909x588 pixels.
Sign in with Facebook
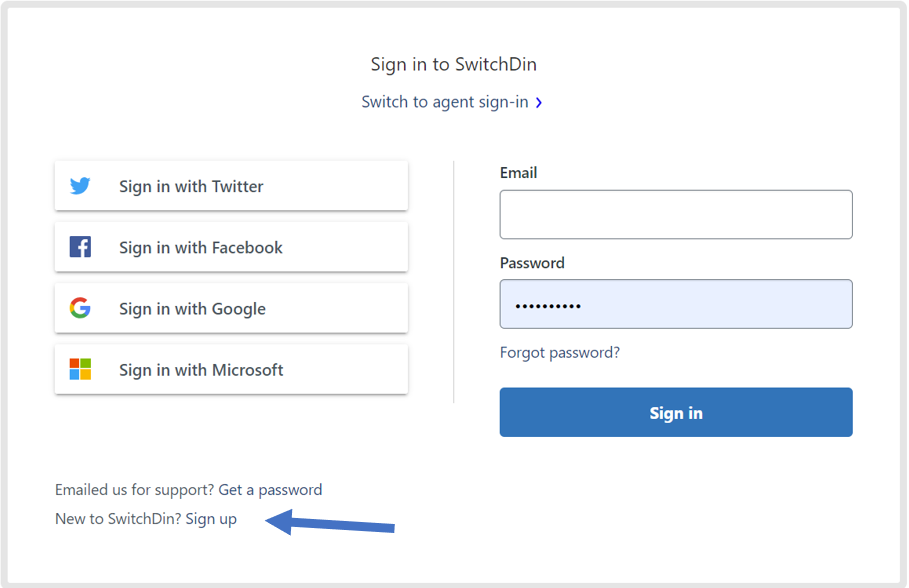pos(231,247)
